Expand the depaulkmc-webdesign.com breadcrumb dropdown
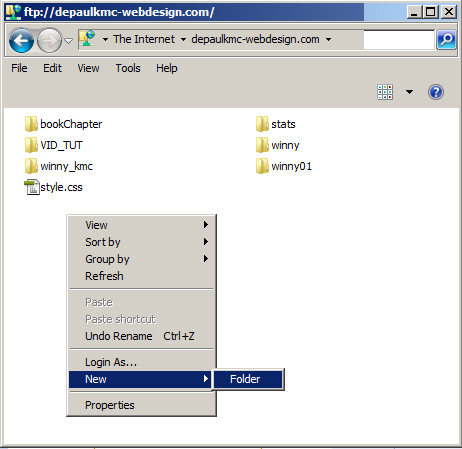This screenshot has height=449, width=462. pyautogui.click(x=328, y=39)
